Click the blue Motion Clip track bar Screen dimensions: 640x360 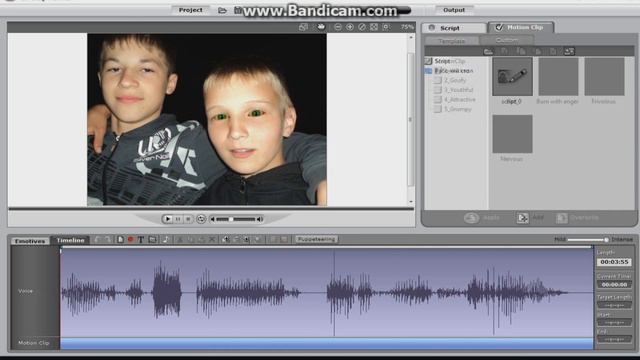tap(327, 343)
